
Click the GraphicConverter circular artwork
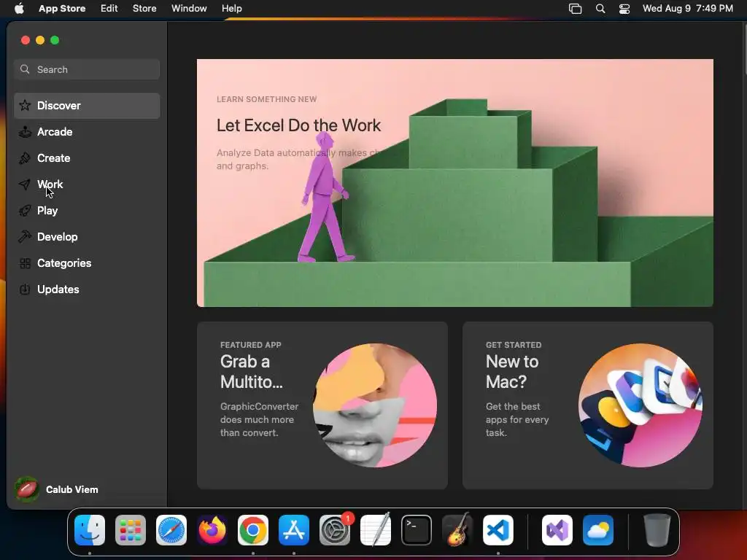(x=374, y=405)
